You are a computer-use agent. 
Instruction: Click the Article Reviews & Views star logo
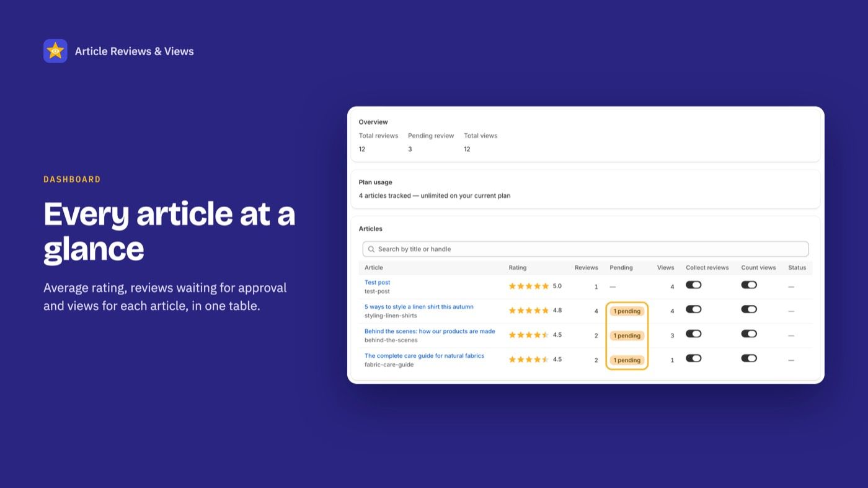[55, 51]
